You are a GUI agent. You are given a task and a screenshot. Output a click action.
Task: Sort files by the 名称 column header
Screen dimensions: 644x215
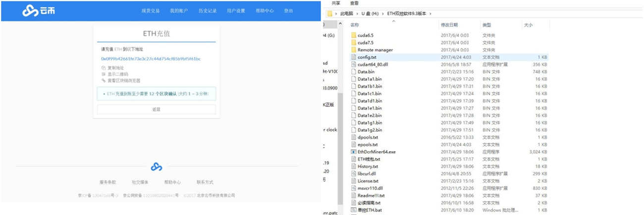354,25
